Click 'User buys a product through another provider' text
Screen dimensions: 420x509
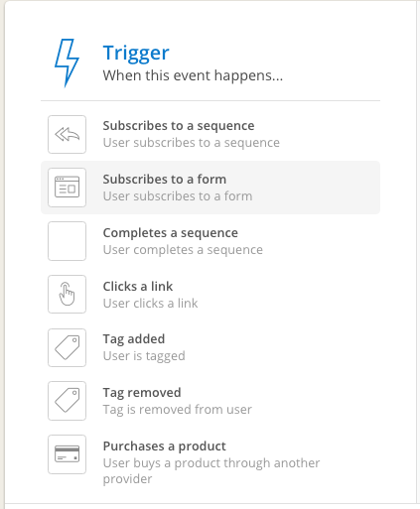point(211,471)
